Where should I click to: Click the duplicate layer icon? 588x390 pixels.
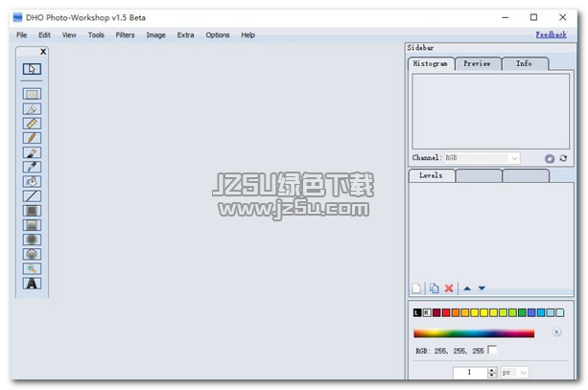[x=435, y=288]
